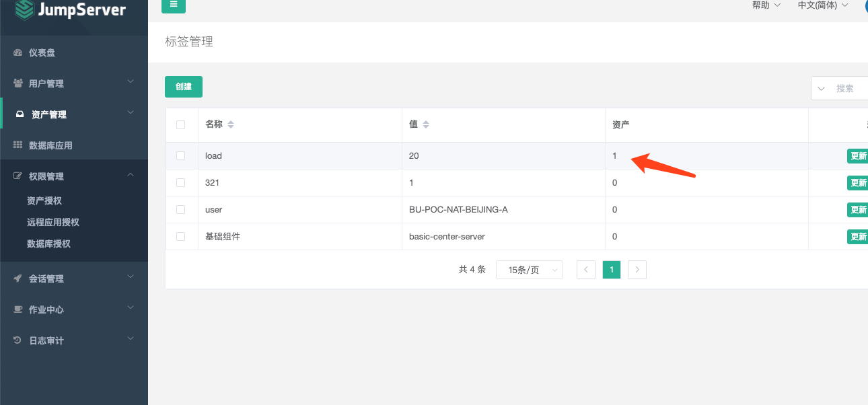Click 更新 button in user row
This screenshot has height=405, width=868.
[x=857, y=210]
